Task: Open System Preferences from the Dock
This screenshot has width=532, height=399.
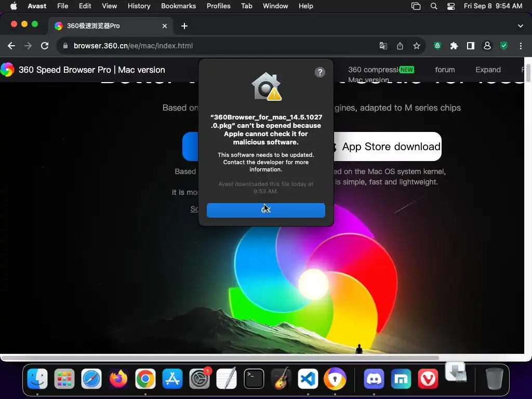Action: pos(199,379)
